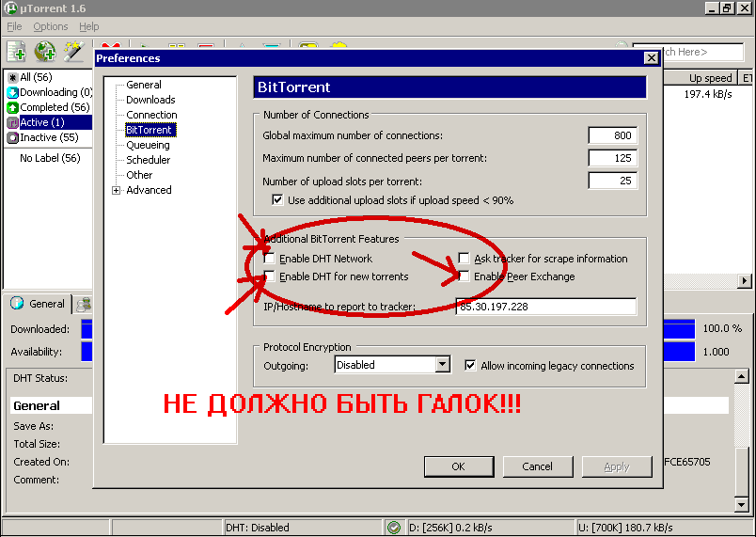The image size is (756, 537).
Task: Click the green checkmark network status icon
Action: [x=394, y=528]
